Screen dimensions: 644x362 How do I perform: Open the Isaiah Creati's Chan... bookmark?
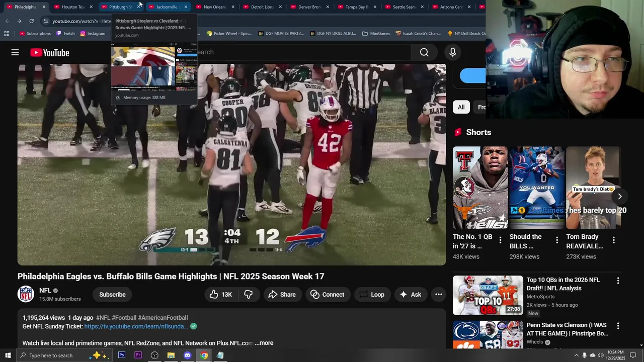pos(418,34)
